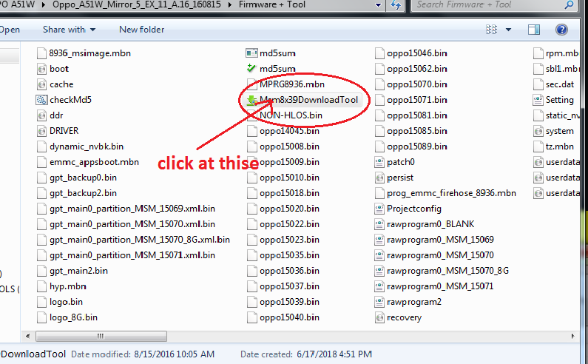Select the recovery file icon

pos(379,317)
